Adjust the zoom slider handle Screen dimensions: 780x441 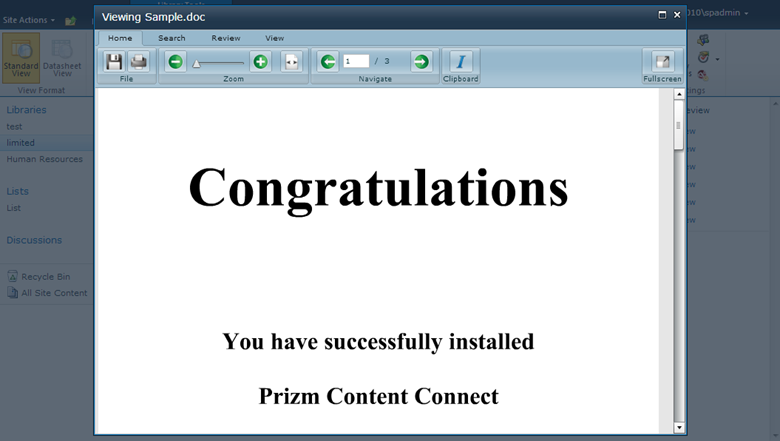[196, 64]
